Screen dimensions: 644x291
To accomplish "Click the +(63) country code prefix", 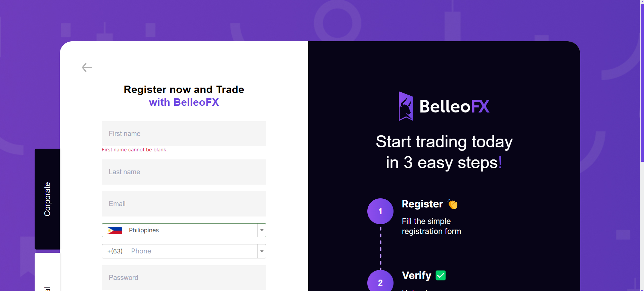I will point(115,251).
